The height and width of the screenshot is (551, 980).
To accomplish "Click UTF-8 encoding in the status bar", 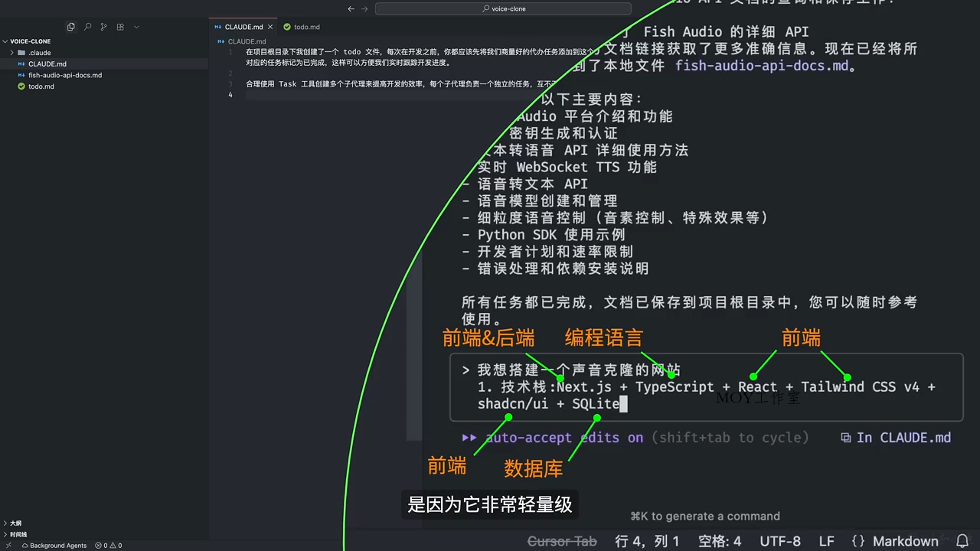I will tap(779, 541).
